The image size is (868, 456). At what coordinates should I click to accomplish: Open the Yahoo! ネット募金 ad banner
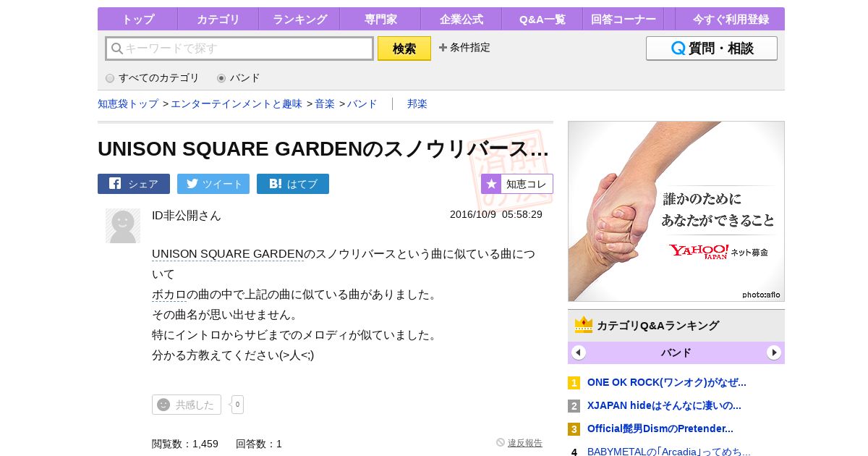pos(676,211)
